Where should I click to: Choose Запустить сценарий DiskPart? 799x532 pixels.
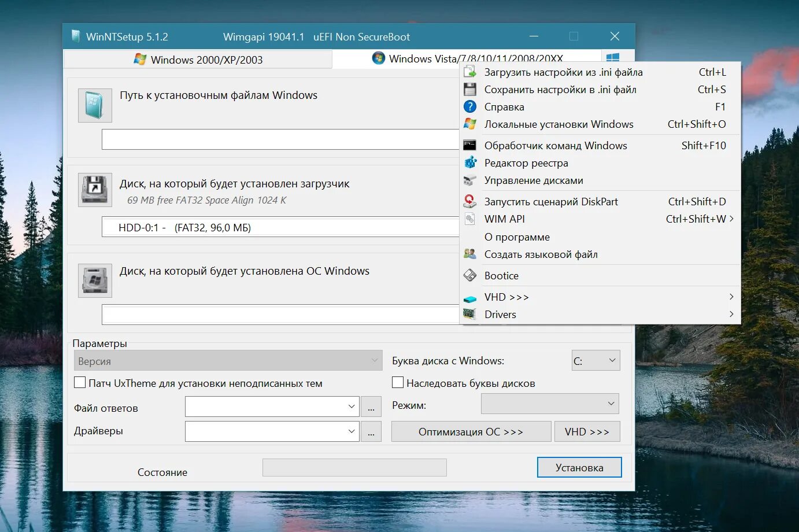[600, 202]
